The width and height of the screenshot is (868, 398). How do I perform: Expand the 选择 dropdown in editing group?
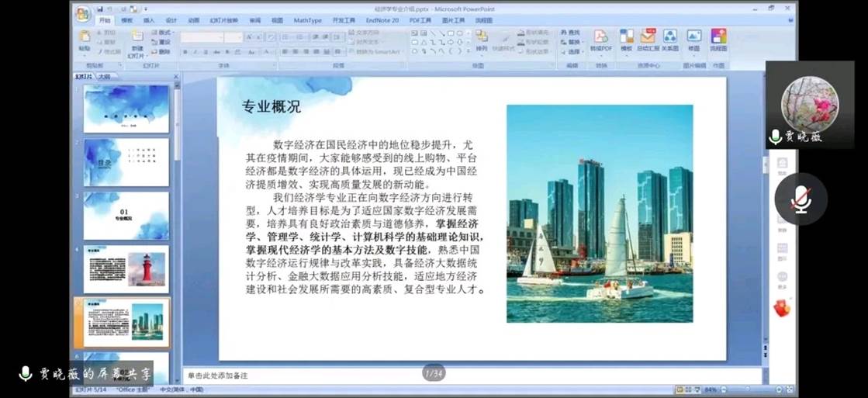(574, 52)
